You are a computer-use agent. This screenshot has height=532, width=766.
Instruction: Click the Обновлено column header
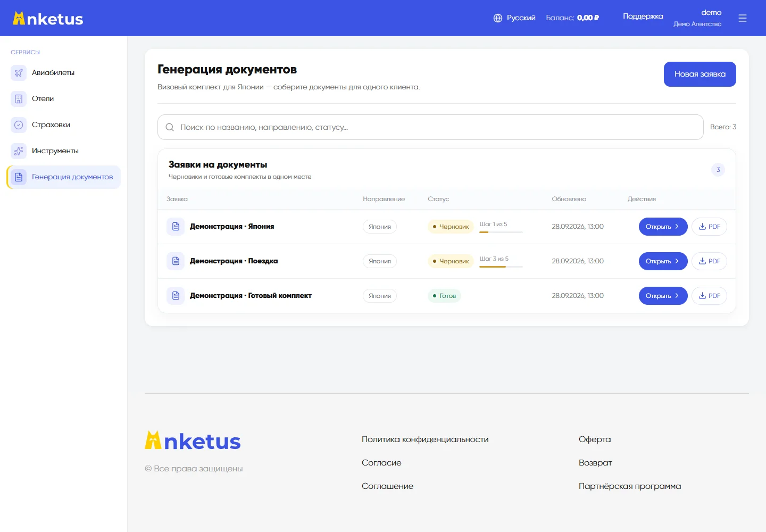[x=569, y=199]
